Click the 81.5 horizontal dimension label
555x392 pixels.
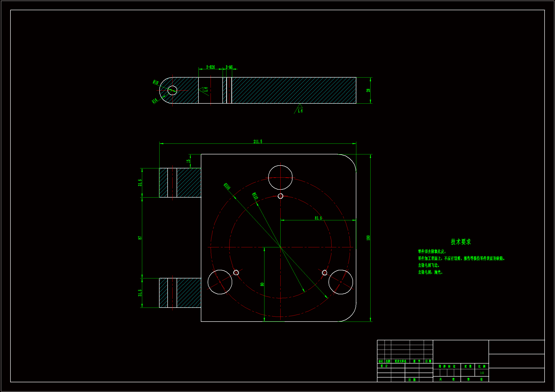pos(318,218)
